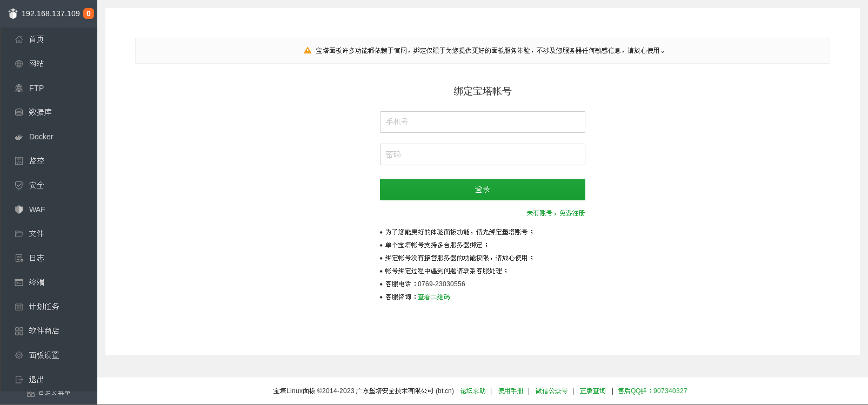The image size is (868, 405).
Task: Focus the 手机号 input field
Action: pyautogui.click(x=483, y=122)
